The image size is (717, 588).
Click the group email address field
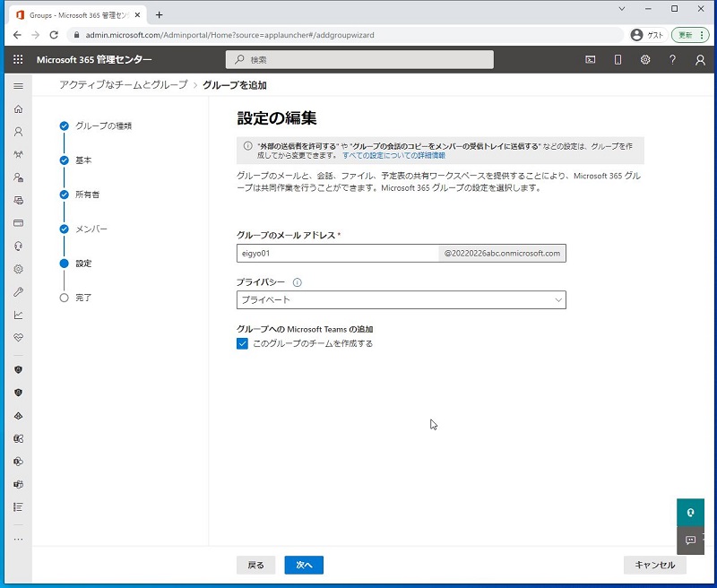point(338,254)
